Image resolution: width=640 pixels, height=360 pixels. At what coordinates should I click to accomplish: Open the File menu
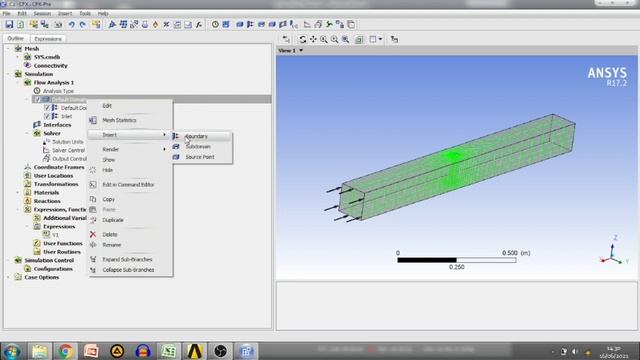pyautogui.click(x=7, y=13)
